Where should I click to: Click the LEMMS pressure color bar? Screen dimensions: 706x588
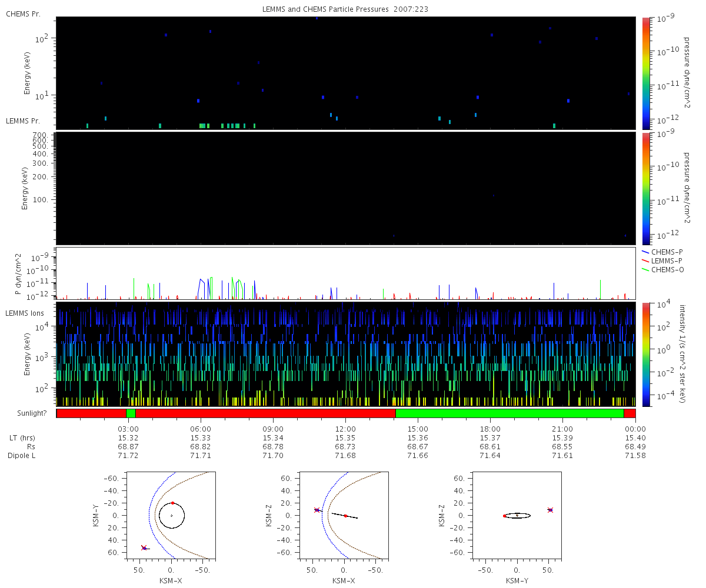click(x=645, y=188)
